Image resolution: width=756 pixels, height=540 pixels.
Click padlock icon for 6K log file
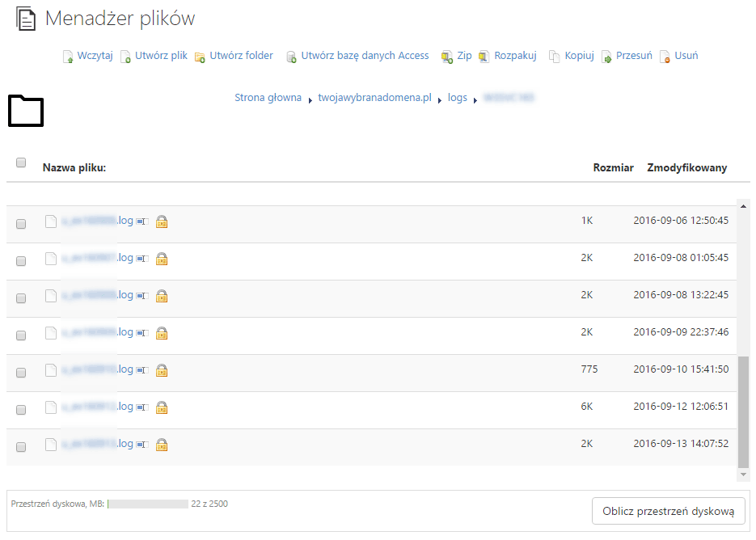click(x=162, y=407)
